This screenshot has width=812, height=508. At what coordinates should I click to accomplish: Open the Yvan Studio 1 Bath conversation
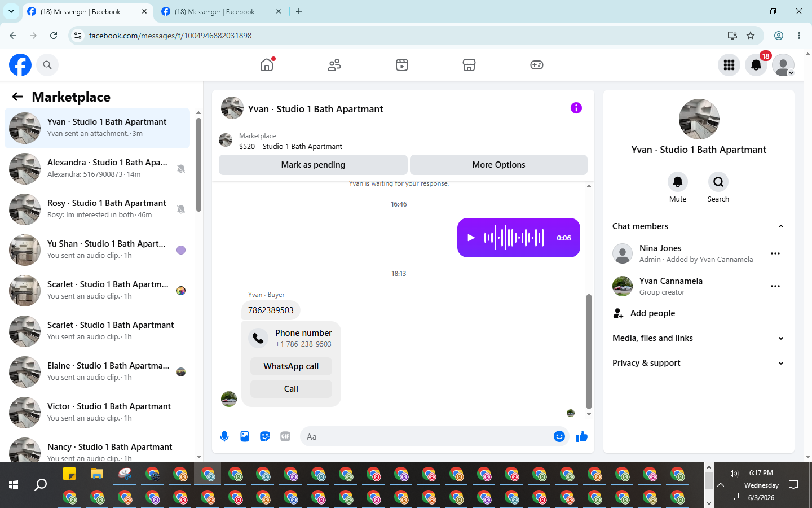point(97,128)
